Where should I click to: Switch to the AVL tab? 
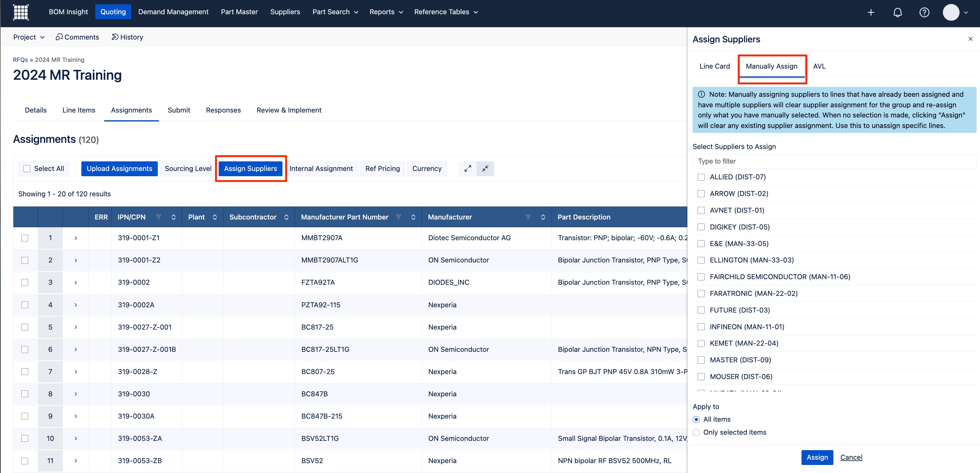coord(819,66)
